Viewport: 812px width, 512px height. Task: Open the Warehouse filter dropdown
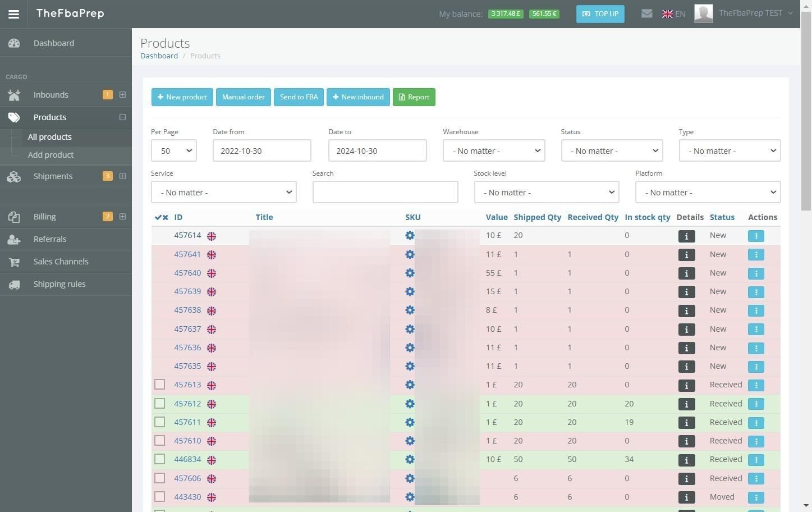pyautogui.click(x=494, y=150)
